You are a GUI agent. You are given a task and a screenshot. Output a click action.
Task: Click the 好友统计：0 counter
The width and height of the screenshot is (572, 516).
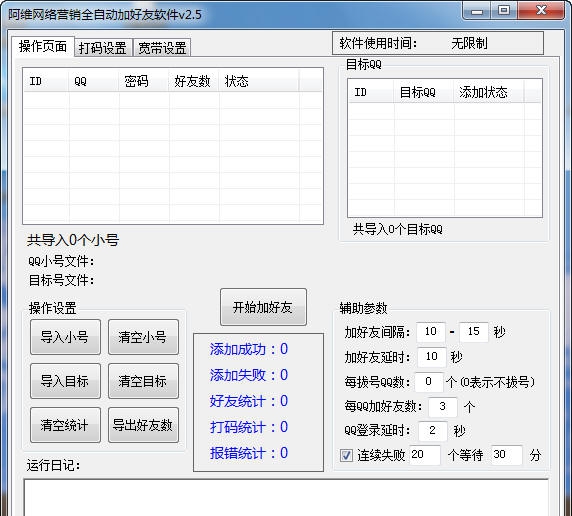point(249,401)
